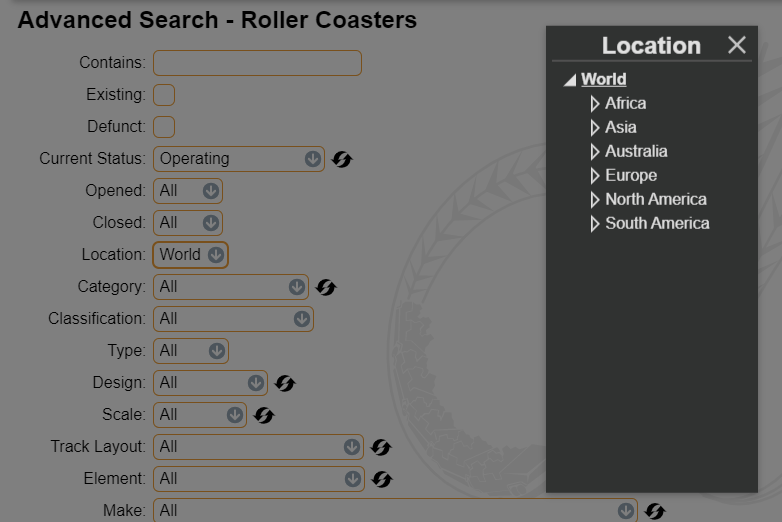Select Africa in the Location tree
Viewport: 782px width, 522px height.
coord(625,103)
